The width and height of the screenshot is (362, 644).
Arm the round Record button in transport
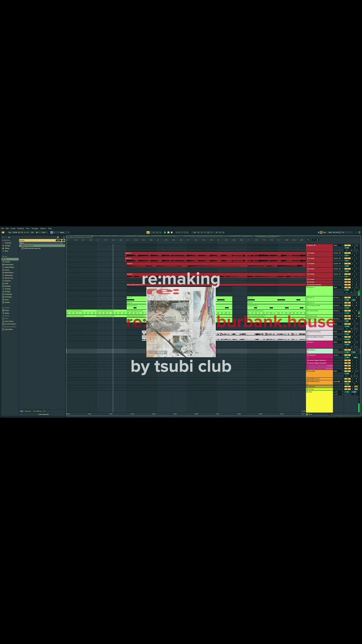tap(172, 232)
